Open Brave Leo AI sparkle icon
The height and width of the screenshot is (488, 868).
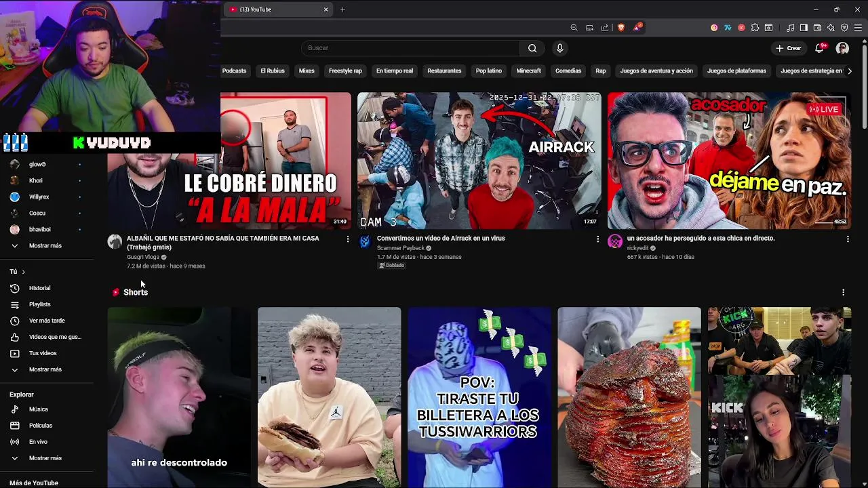click(831, 28)
